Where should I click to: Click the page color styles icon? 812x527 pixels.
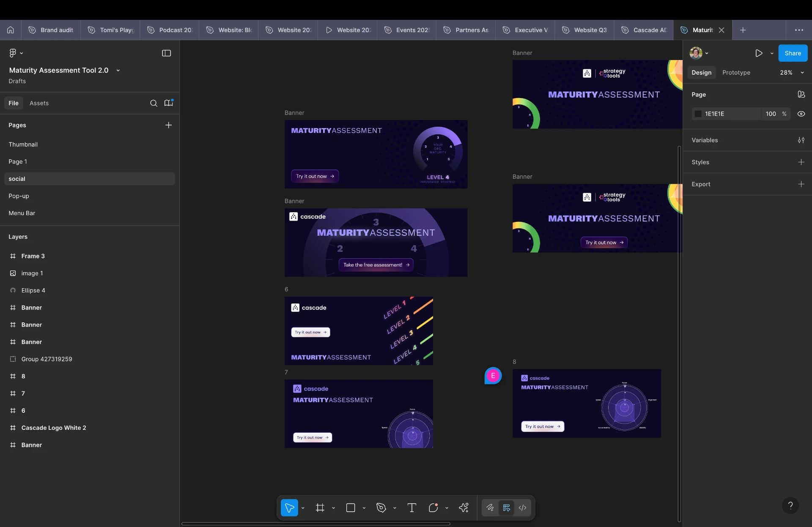point(801,95)
